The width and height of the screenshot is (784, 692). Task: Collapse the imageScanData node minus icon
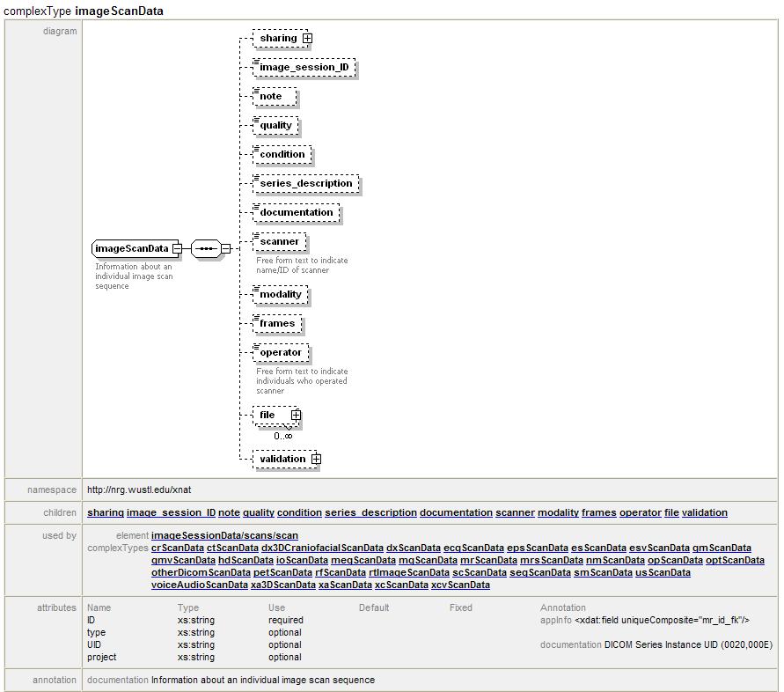point(177,249)
